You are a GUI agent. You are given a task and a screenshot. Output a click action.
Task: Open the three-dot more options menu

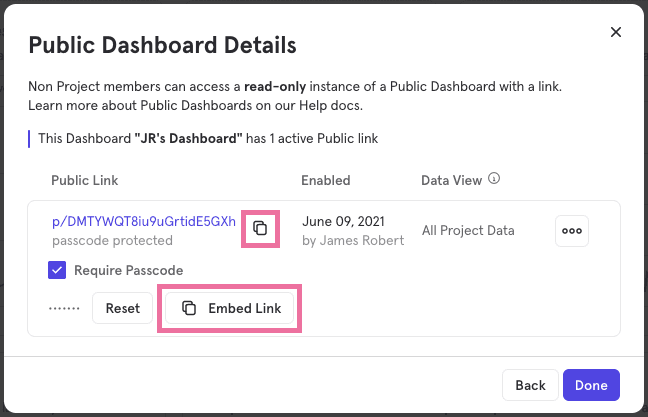[x=572, y=230]
